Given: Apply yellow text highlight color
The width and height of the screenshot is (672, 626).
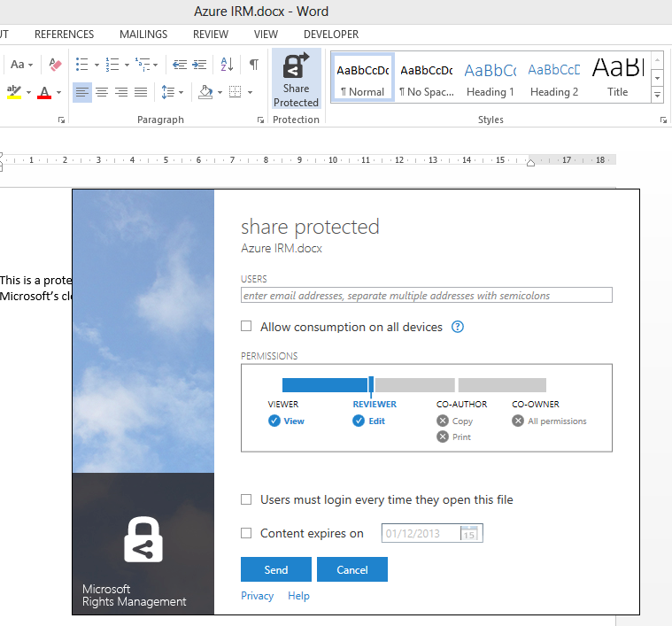Looking at the screenshot, I should pyautogui.click(x=13, y=92).
